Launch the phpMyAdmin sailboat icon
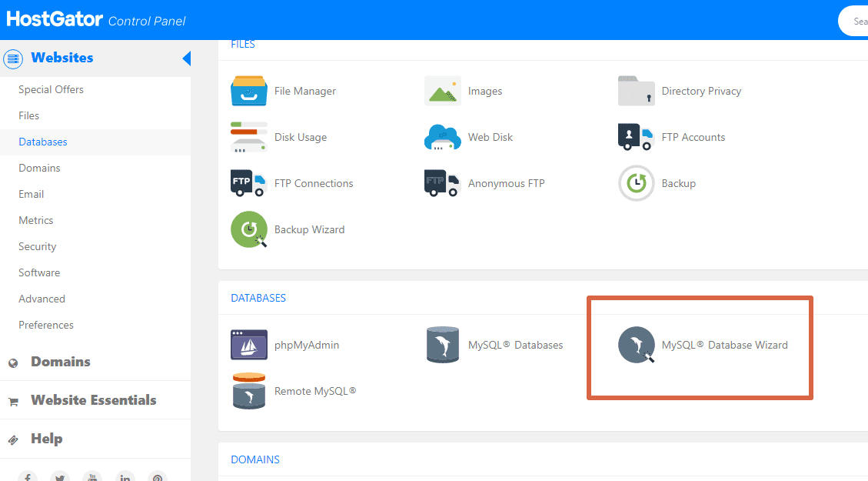This screenshot has width=868, height=481. click(249, 345)
